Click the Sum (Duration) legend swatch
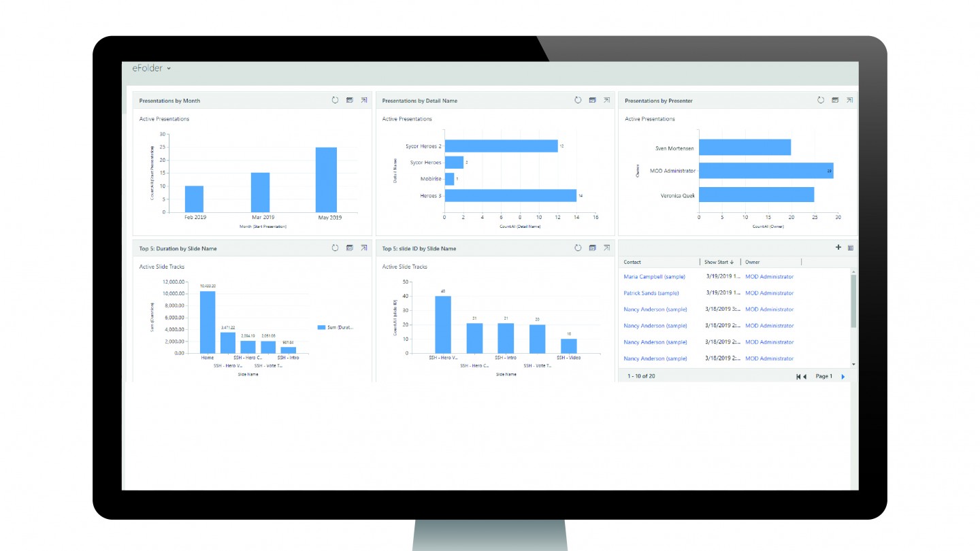This screenshot has width=980, height=551. [x=322, y=328]
